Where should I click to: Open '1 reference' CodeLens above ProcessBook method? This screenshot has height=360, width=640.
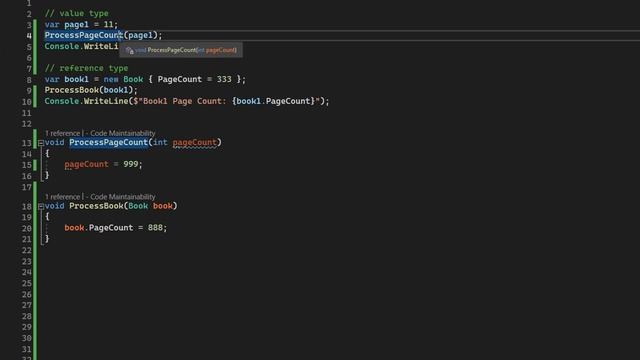click(x=62, y=197)
